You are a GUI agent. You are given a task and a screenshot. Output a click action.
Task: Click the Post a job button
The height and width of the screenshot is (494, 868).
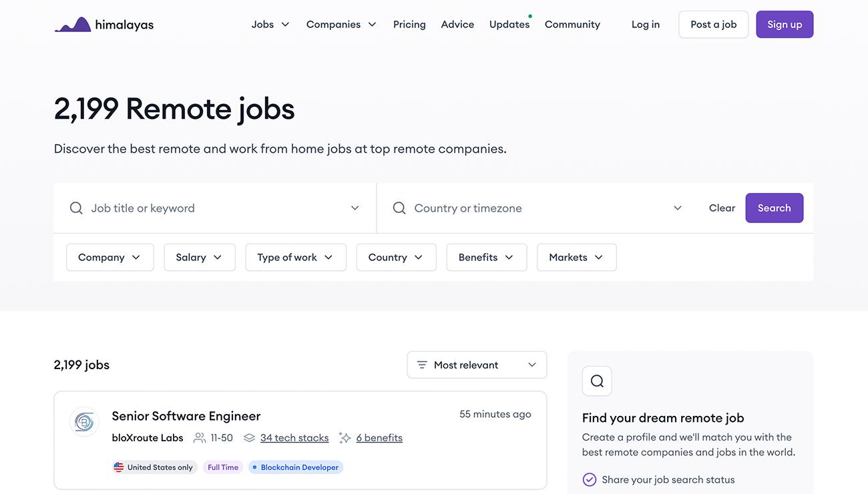pos(714,25)
